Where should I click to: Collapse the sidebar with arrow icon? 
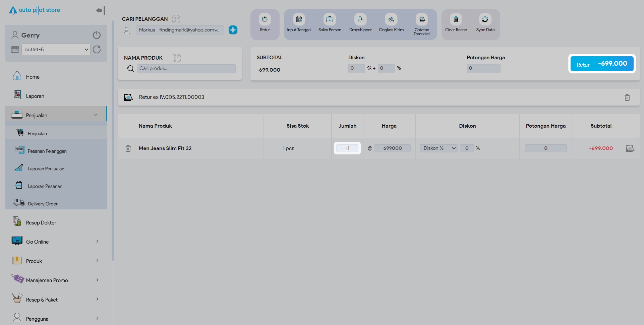(100, 10)
